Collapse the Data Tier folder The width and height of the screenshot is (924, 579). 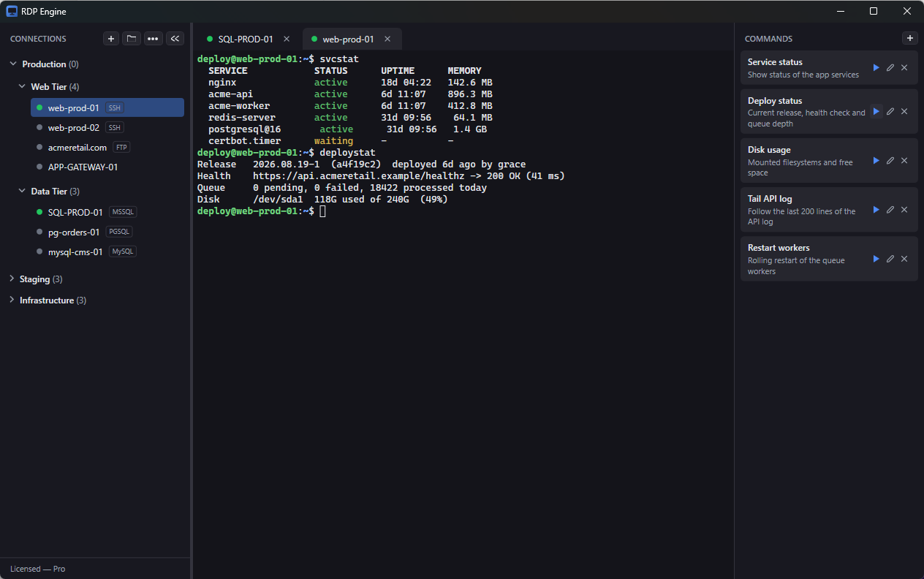pos(21,192)
